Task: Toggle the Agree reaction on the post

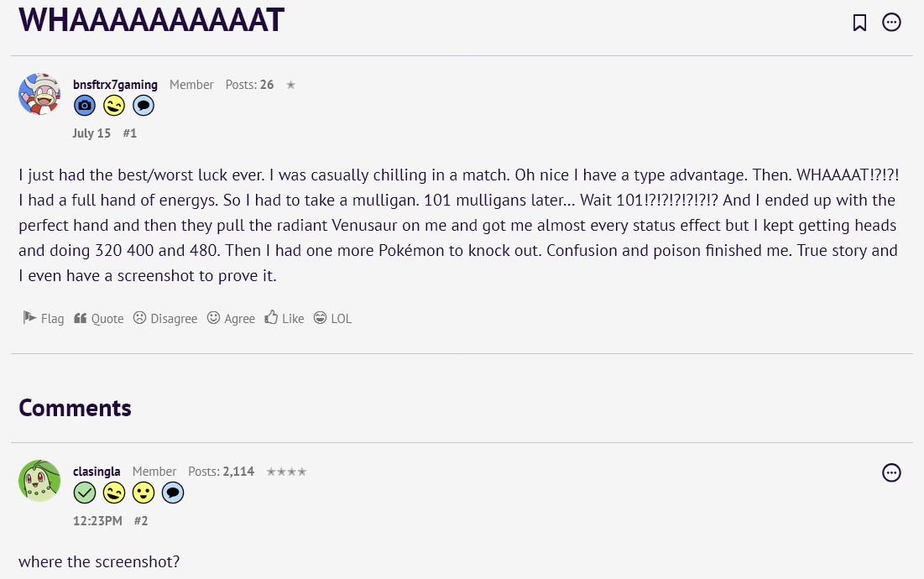Action: 231,318
